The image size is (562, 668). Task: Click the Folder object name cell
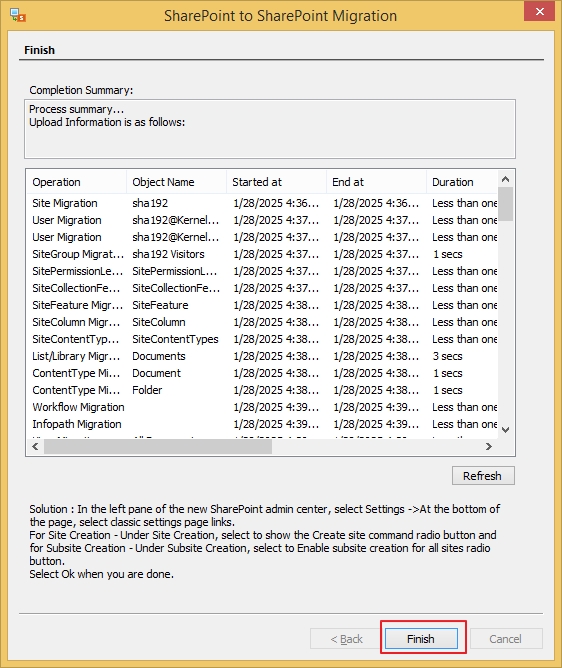pos(147,391)
